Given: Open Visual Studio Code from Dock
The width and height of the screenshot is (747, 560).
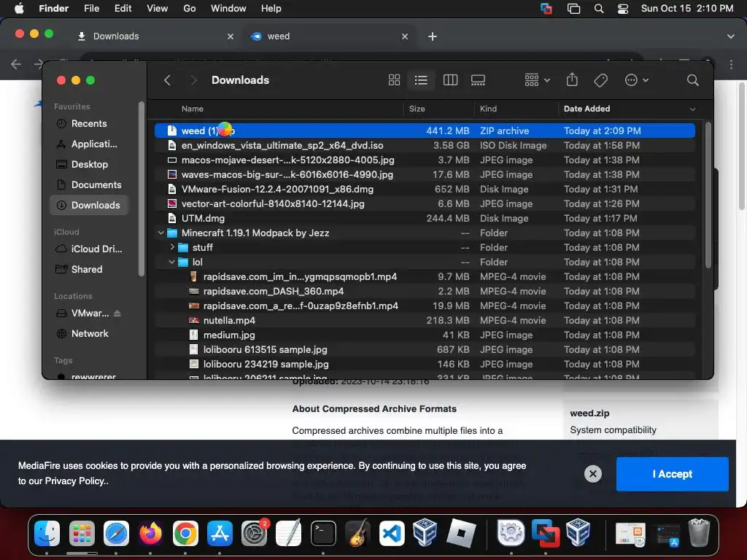Looking at the screenshot, I should [x=392, y=533].
